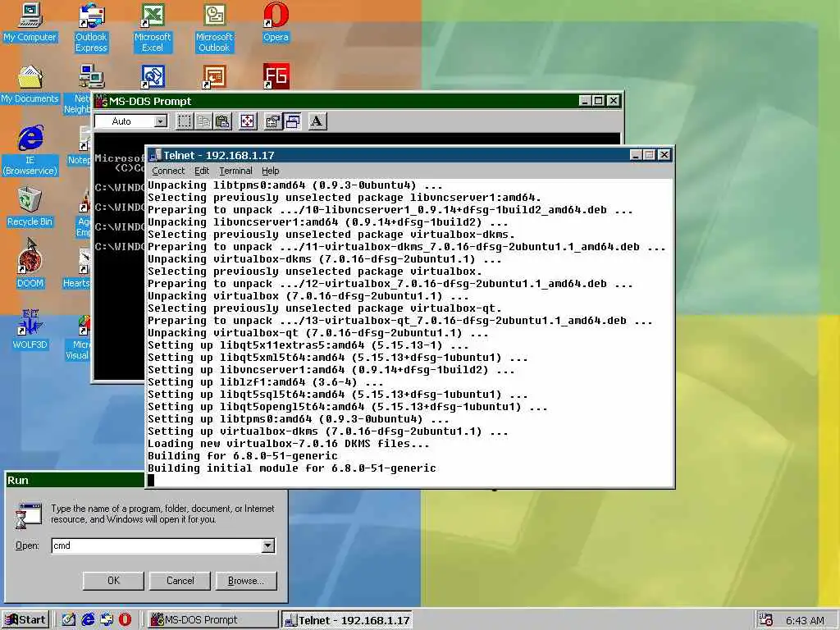Launch Opera from the desktop shortcut
840x630 pixels.
tap(276, 24)
